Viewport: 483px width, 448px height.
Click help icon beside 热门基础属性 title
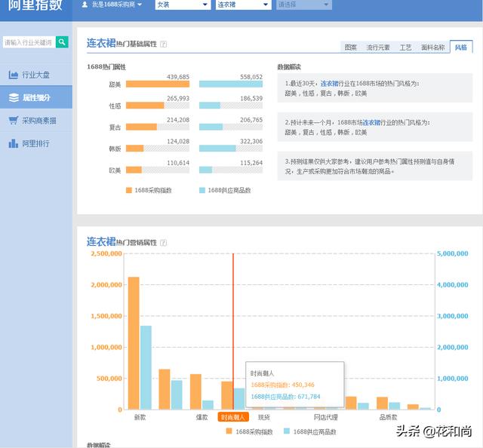click(164, 44)
